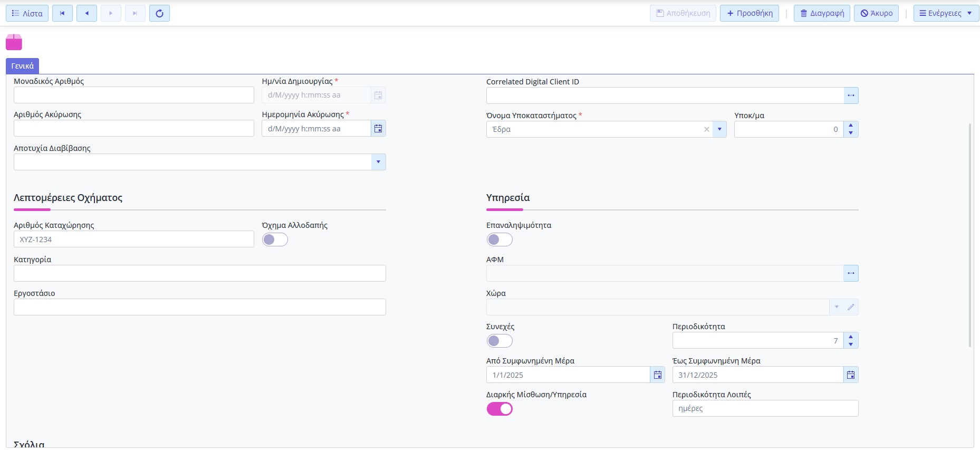The height and width of the screenshot is (450, 980).
Task: Click the Αριθμός Καταχώρησης input field
Action: 133,240
